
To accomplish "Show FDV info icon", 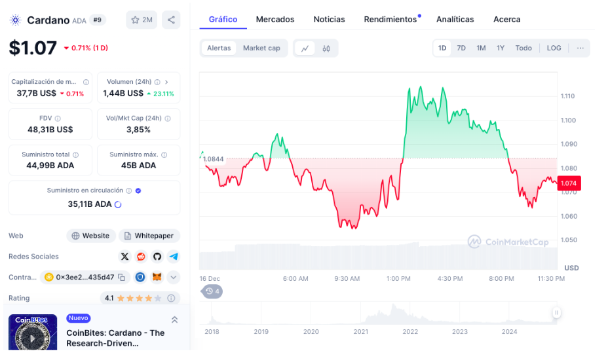I will 58,118.
